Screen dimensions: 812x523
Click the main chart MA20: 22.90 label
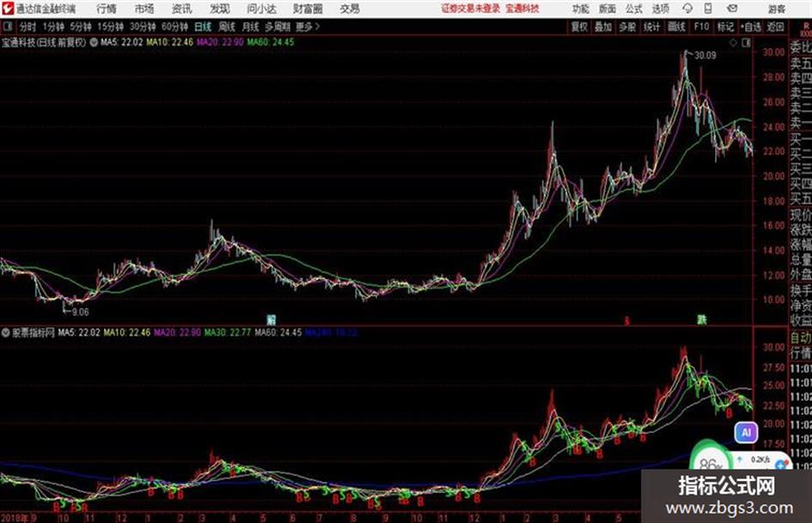click(220, 42)
